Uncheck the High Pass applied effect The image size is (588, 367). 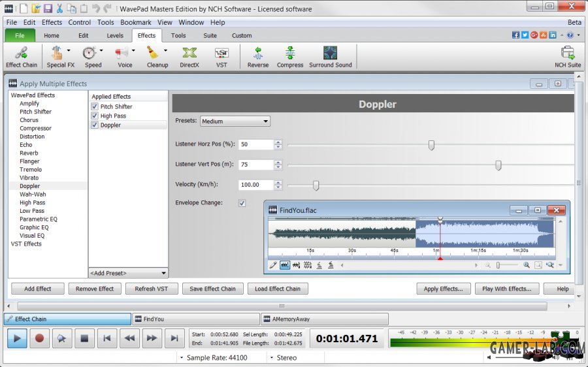pyautogui.click(x=95, y=116)
